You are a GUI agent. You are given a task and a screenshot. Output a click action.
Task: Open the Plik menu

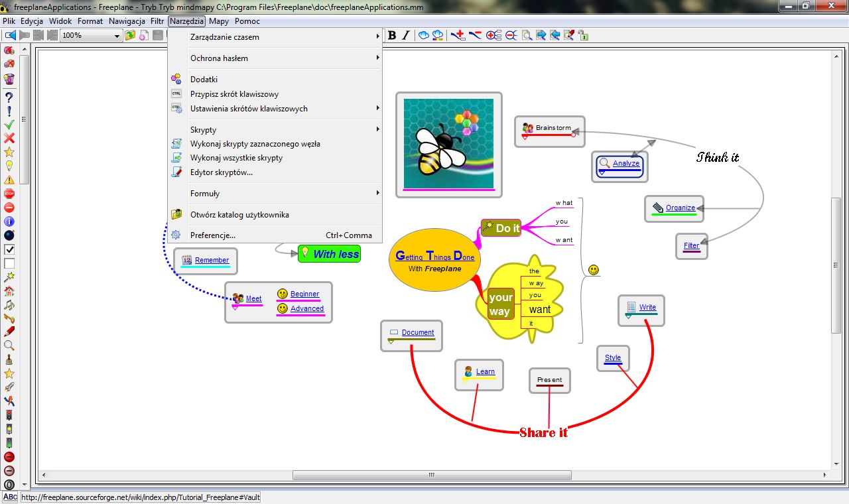(9, 21)
